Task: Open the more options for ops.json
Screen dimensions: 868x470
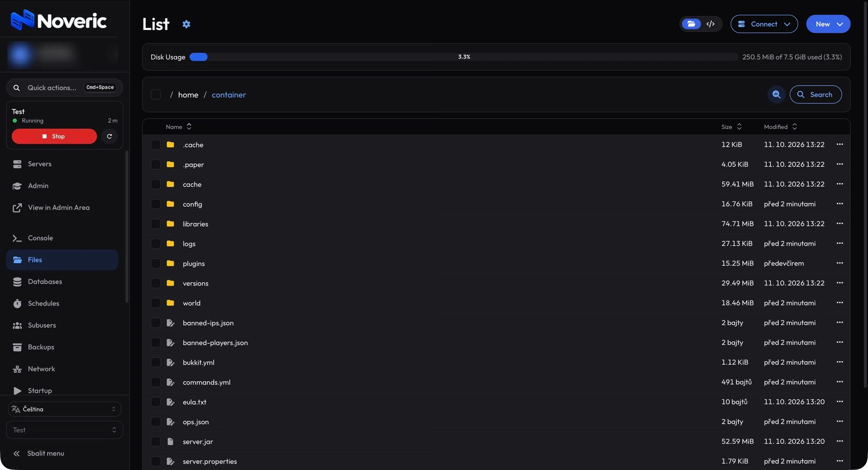Action: (840, 421)
